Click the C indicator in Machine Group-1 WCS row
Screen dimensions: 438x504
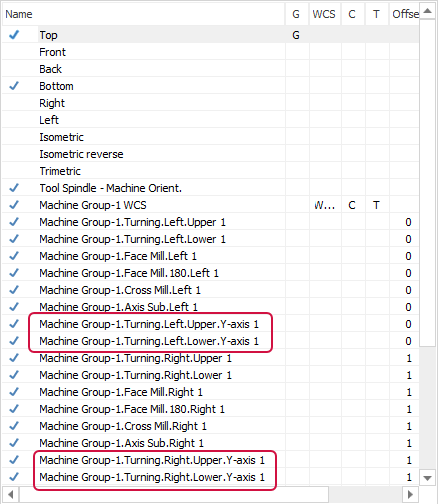pyautogui.click(x=352, y=205)
